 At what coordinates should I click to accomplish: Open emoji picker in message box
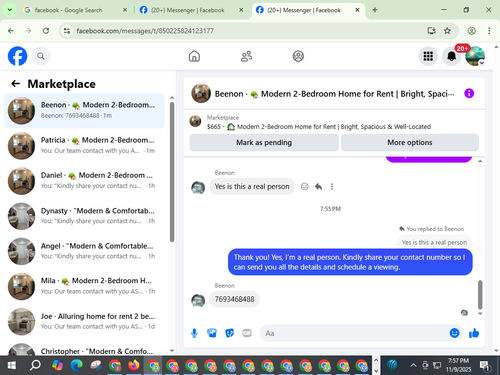click(x=454, y=333)
